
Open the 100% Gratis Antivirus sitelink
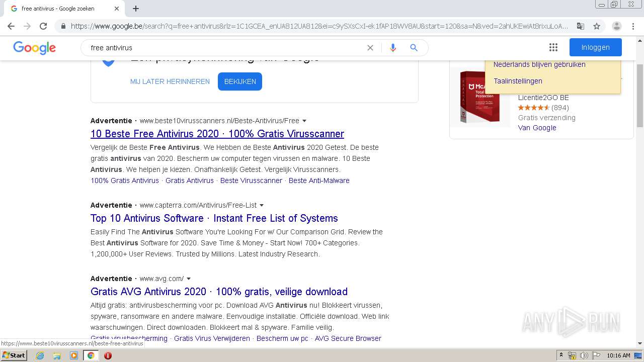tap(125, 180)
